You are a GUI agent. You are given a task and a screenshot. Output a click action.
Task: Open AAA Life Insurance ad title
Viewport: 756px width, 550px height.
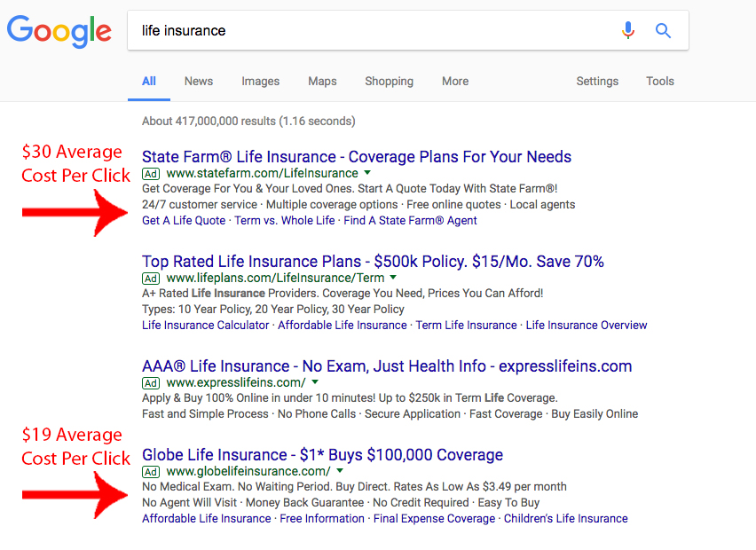click(x=387, y=365)
